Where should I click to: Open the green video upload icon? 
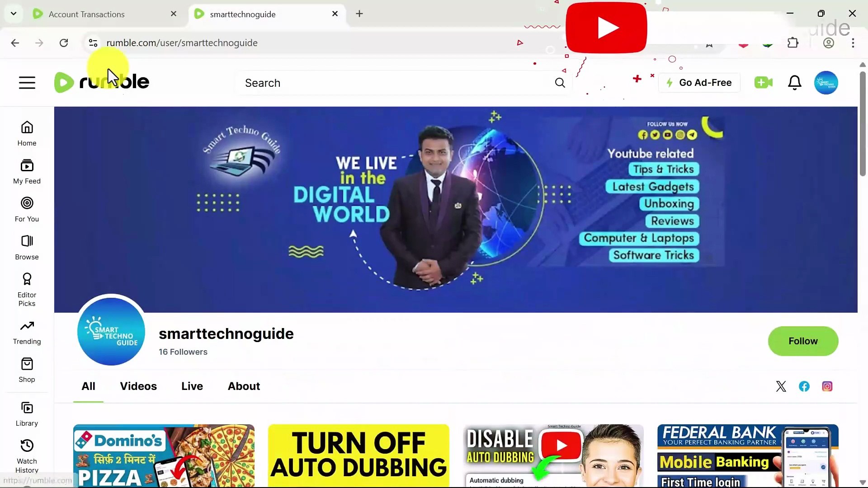click(x=763, y=83)
